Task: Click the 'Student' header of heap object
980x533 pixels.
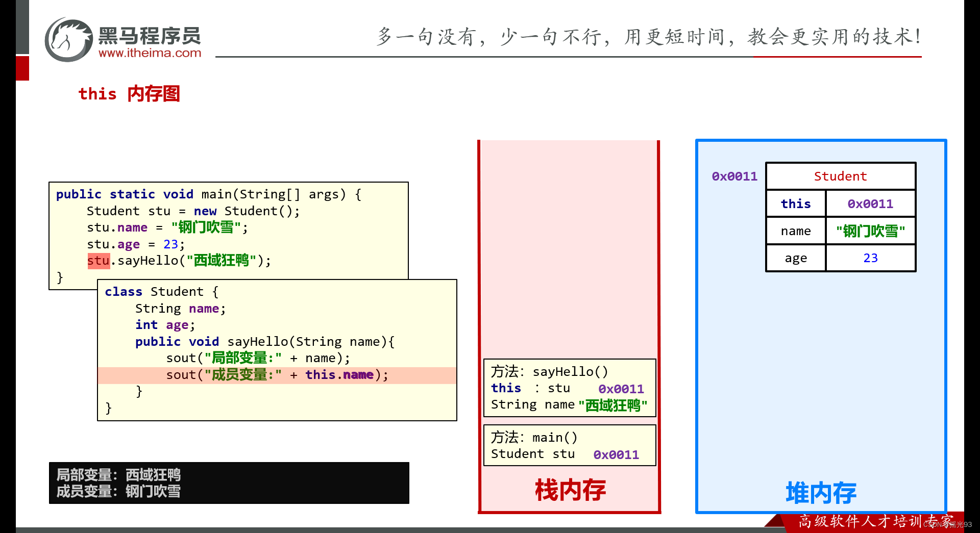Action: click(x=841, y=176)
